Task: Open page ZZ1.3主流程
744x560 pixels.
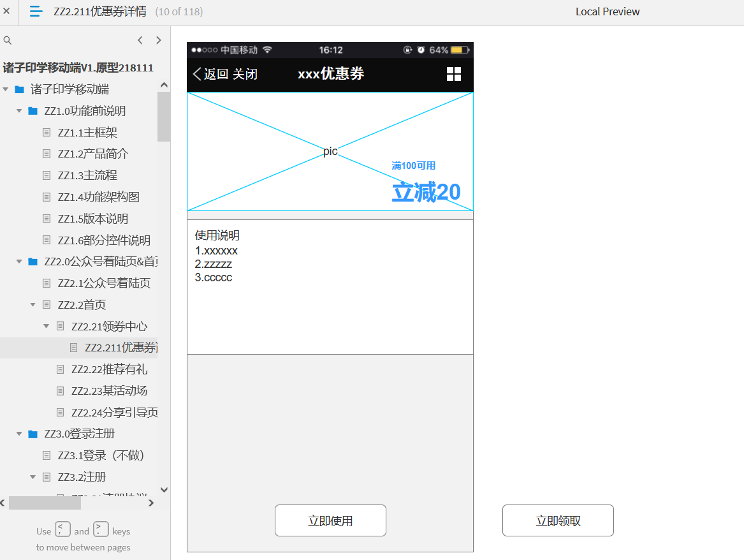Action: (87, 175)
